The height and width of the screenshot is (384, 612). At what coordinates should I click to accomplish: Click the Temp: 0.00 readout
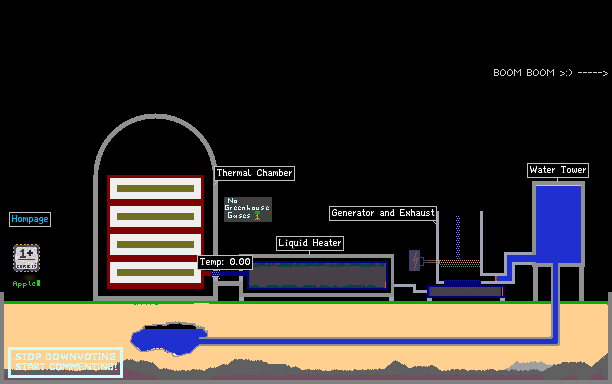[x=225, y=262]
